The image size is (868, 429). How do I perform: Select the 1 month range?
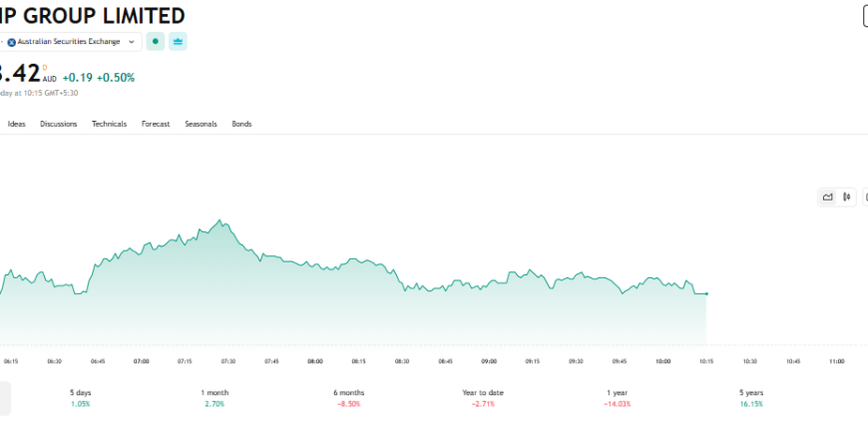pos(214,397)
